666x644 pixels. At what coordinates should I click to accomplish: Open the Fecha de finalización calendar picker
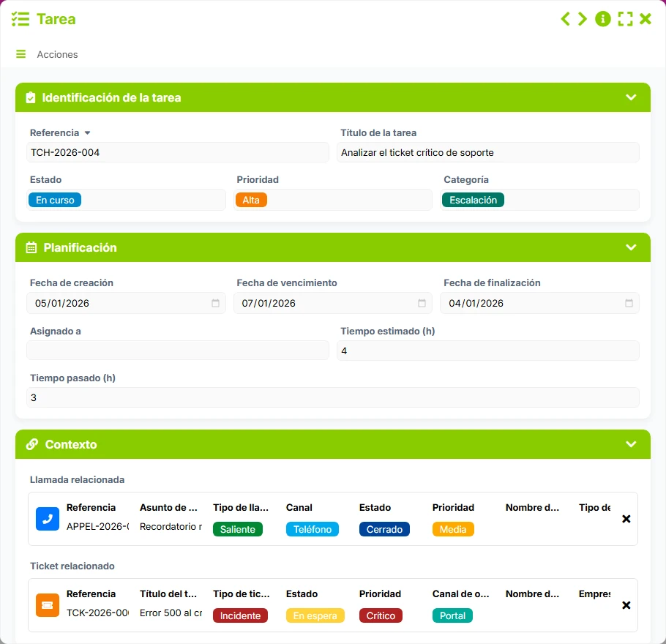tap(629, 303)
